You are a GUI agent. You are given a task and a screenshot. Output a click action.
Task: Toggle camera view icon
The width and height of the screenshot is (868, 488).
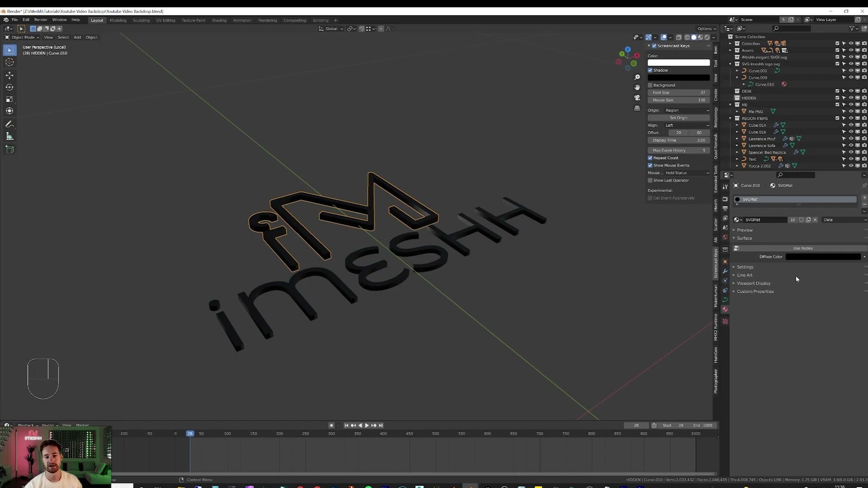point(637,98)
